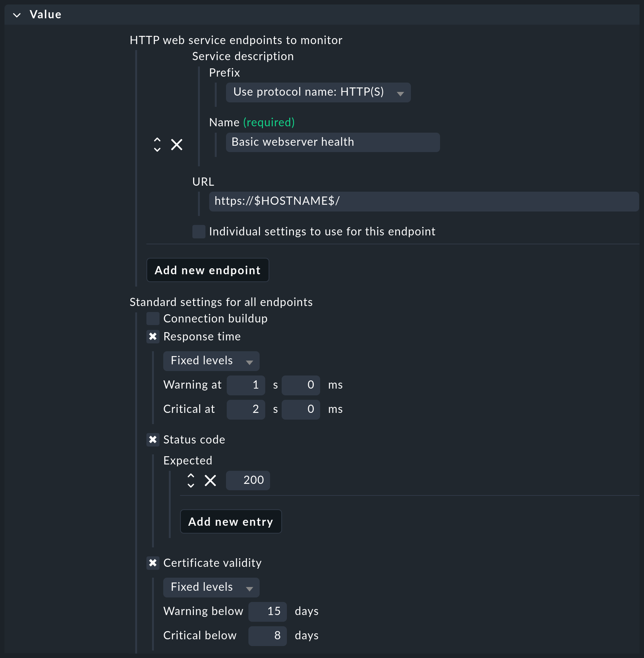The image size is (644, 658).
Task: Collapse the Value section
Action: click(16, 15)
